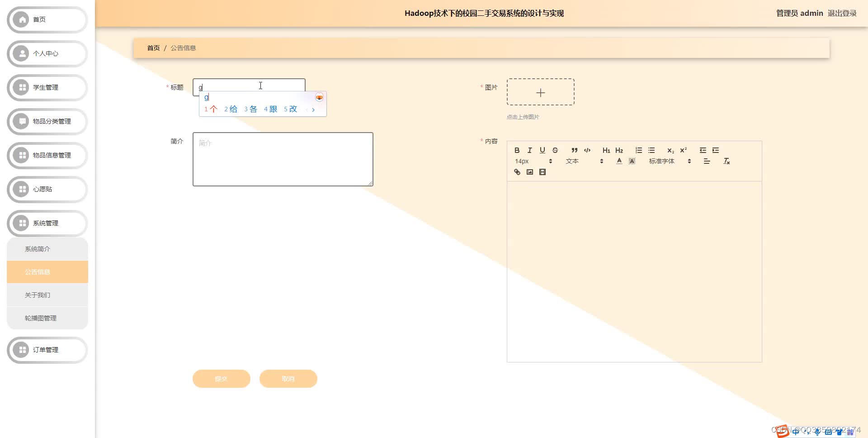Open the IME skin shirt icon
Viewport: 868px width, 438px height.
(x=839, y=432)
